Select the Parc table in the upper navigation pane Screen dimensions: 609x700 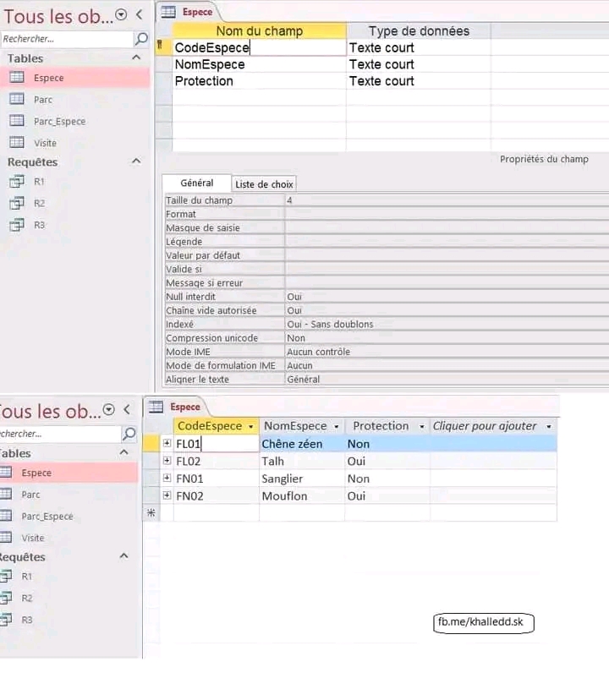click(42, 100)
